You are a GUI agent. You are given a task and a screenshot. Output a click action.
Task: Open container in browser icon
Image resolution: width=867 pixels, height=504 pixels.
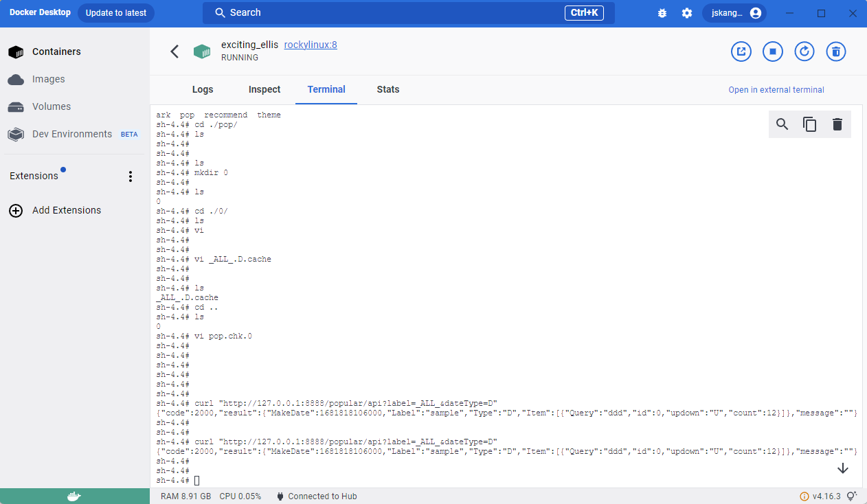pyautogui.click(x=741, y=51)
